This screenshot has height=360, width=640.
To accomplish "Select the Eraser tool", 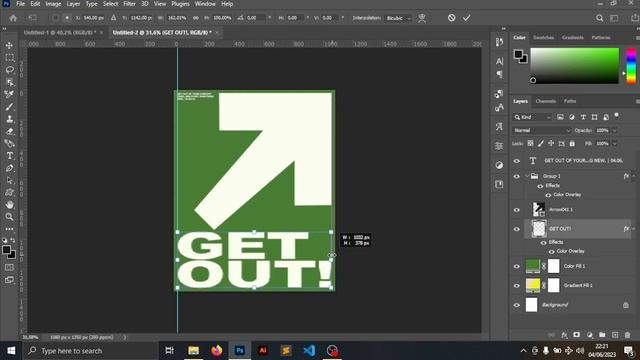I will [x=9, y=131].
